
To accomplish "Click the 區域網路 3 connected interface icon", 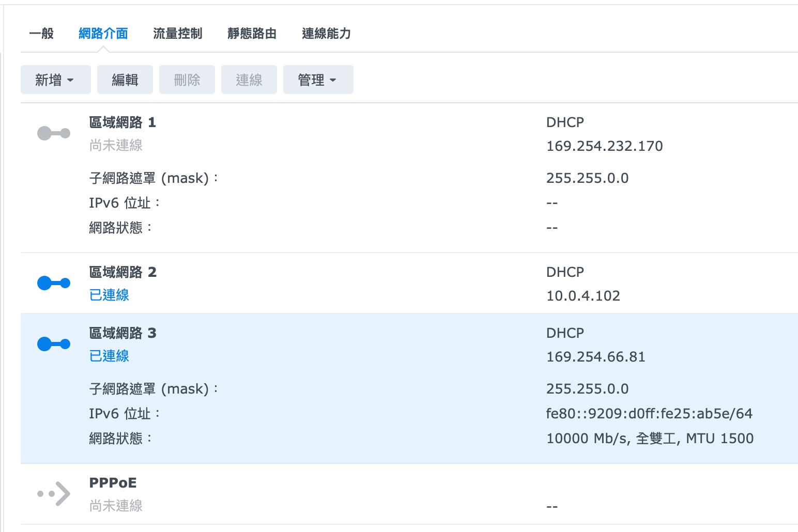I will (54, 344).
